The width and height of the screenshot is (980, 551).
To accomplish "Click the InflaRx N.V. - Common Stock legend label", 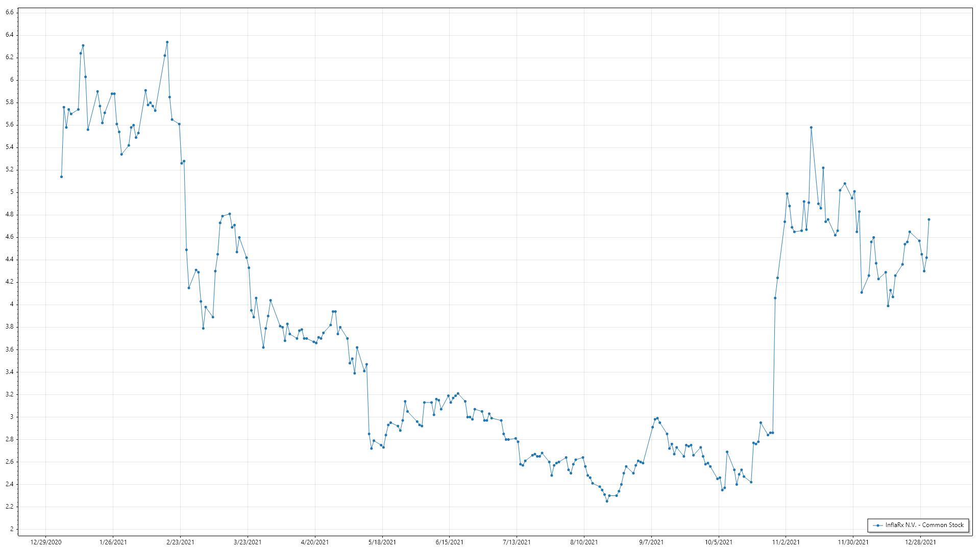I will point(924,525).
